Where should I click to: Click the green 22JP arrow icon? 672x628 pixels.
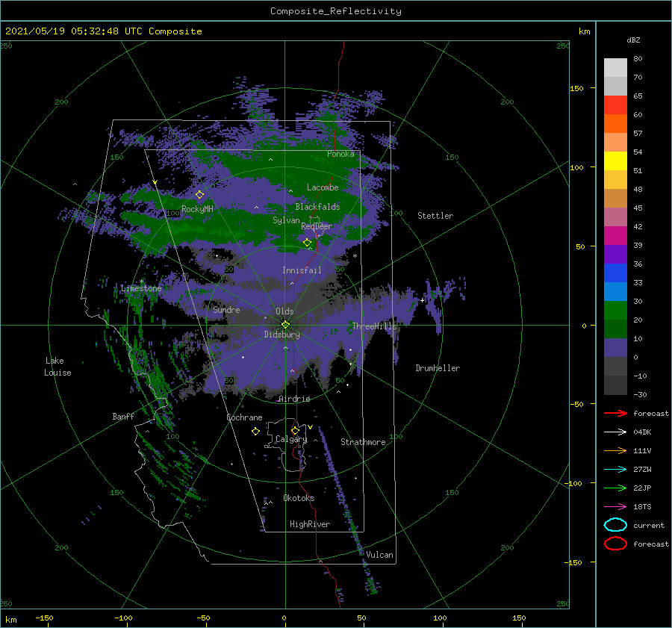coord(615,488)
